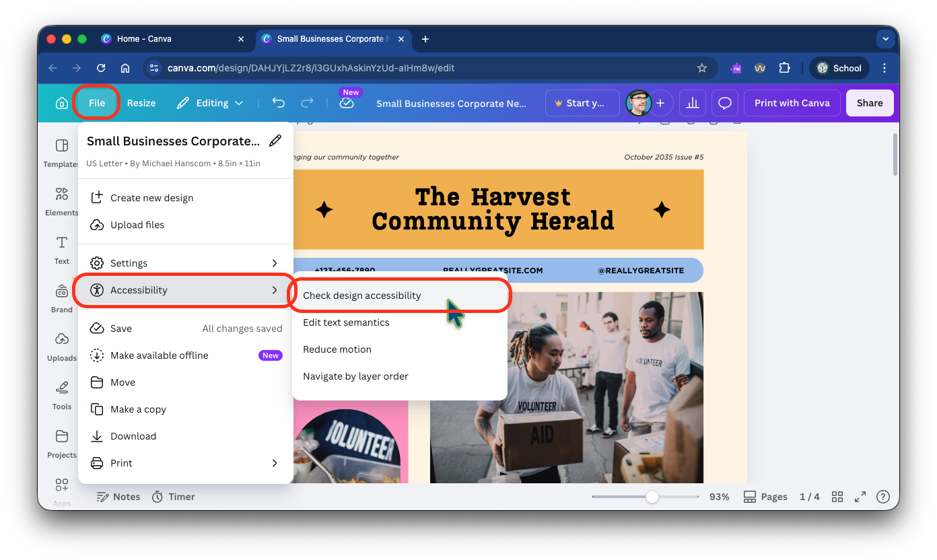Select Download in the File menu
The height and width of the screenshot is (560, 937).
(x=186, y=436)
